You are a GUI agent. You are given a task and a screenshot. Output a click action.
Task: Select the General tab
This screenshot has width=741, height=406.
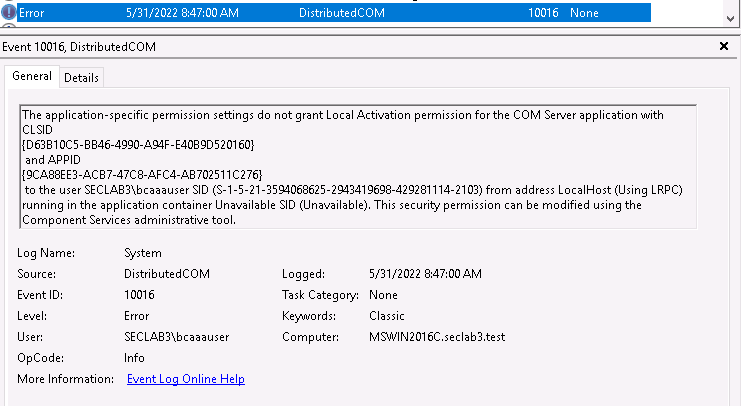32,76
